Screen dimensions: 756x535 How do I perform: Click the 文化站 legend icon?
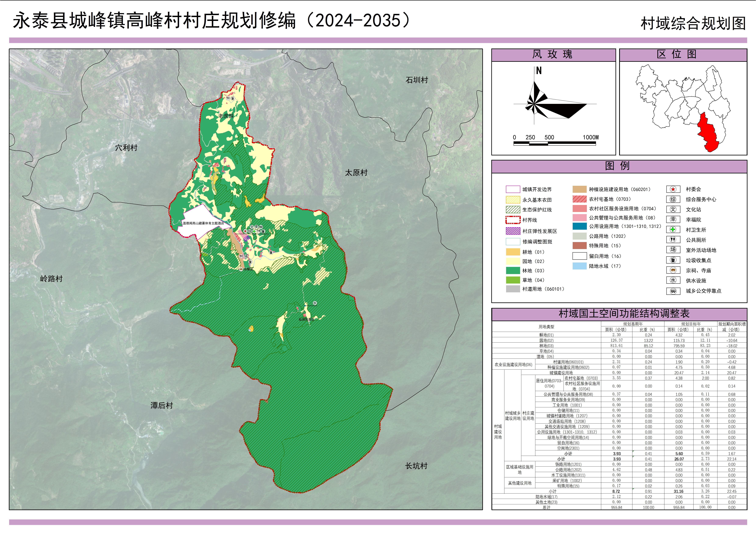pos(673,210)
